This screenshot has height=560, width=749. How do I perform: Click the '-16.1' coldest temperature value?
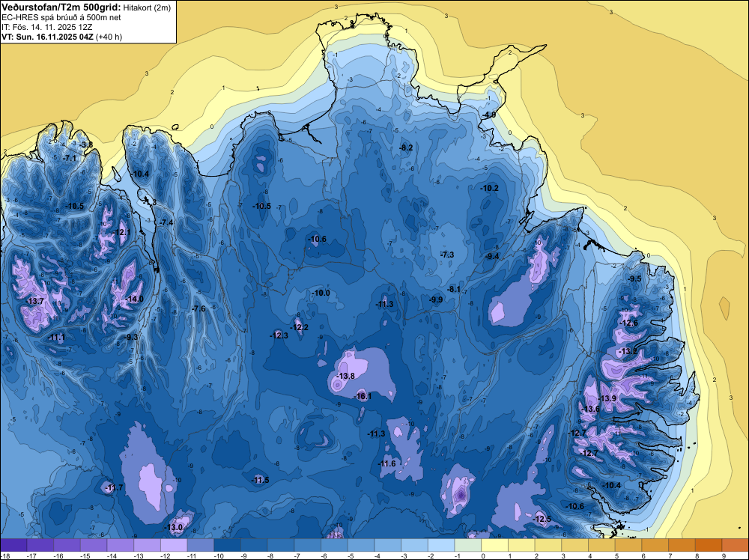(x=363, y=396)
